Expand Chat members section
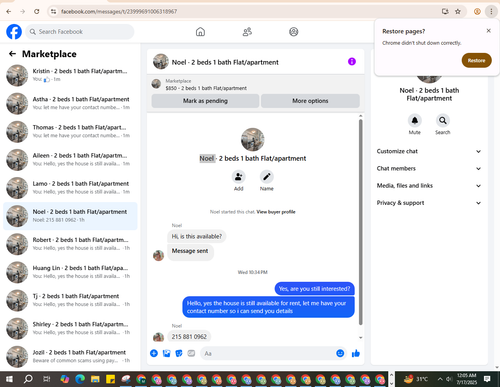 pos(429,168)
